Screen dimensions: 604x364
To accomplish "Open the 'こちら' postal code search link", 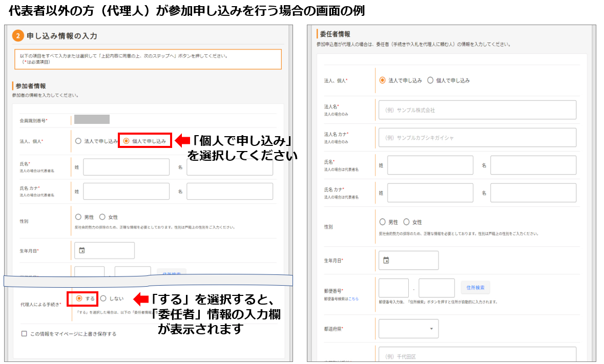I will (353, 298).
